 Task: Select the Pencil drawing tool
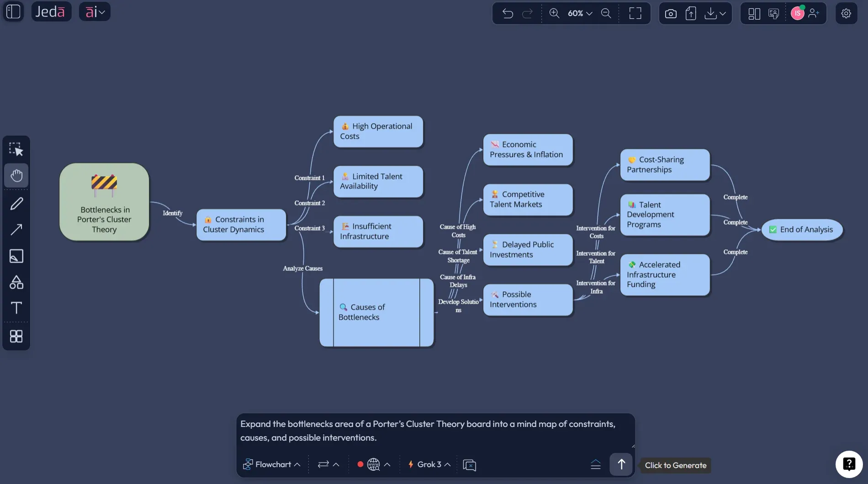[x=16, y=203]
